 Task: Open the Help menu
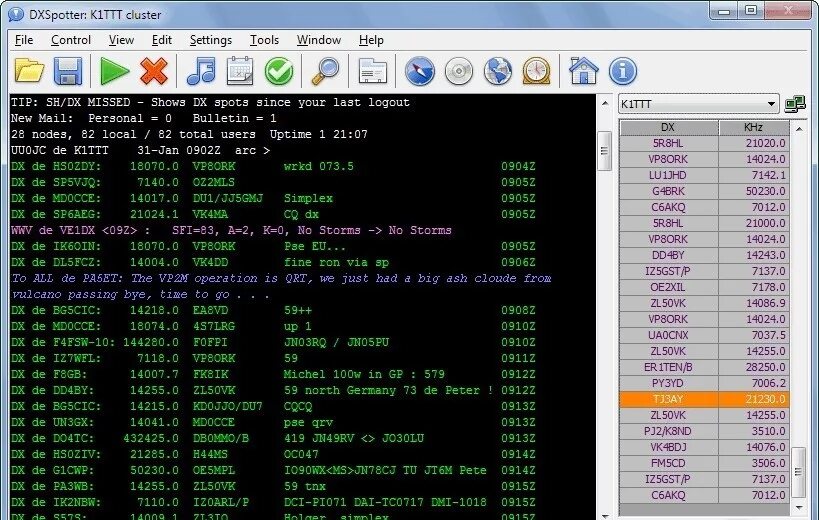tap(371, 40)
